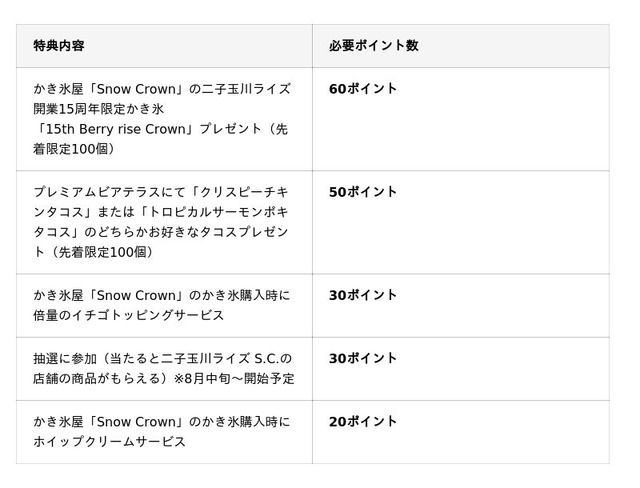The width and height of the screenshot is (640, 488).
Task: Select the 60ポイント cell
Action: [363, 89]
